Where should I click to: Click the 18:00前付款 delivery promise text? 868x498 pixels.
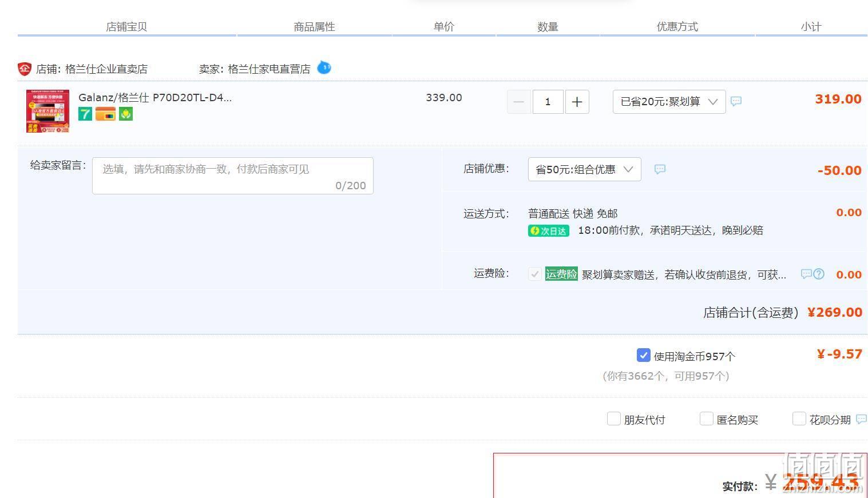click(671, 230)
